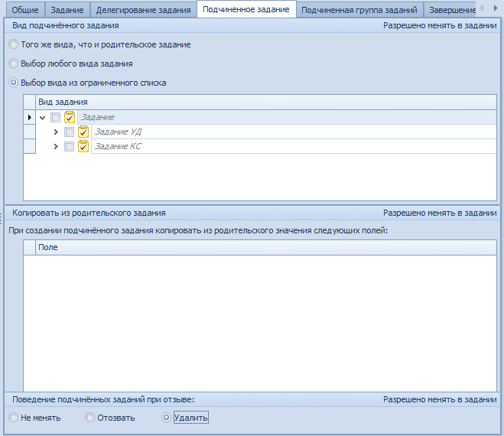Expand the Задание КС tree node
504x436 pixels.
coord(56,146)
